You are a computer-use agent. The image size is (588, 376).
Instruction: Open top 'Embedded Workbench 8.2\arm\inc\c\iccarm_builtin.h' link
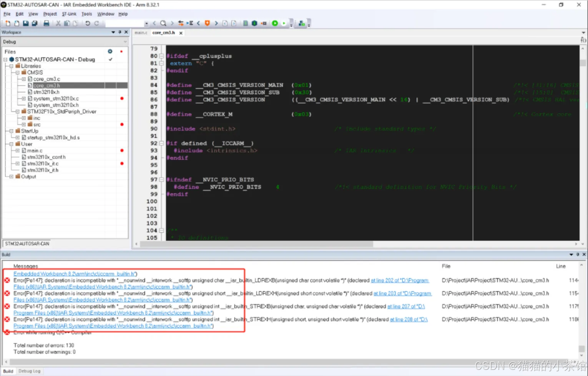(x=75, y=274)
